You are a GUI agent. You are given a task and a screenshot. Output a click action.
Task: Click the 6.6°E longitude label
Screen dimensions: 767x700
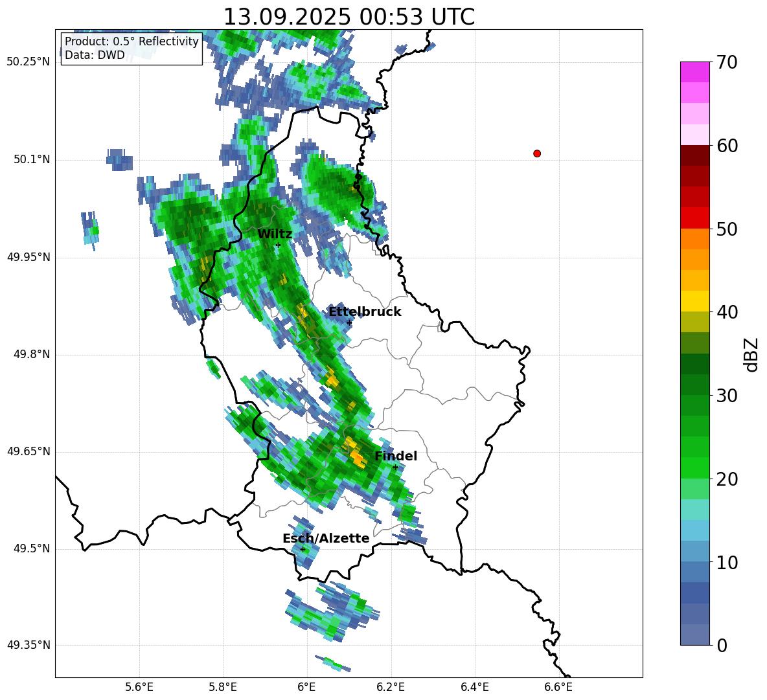click(558, 687)
